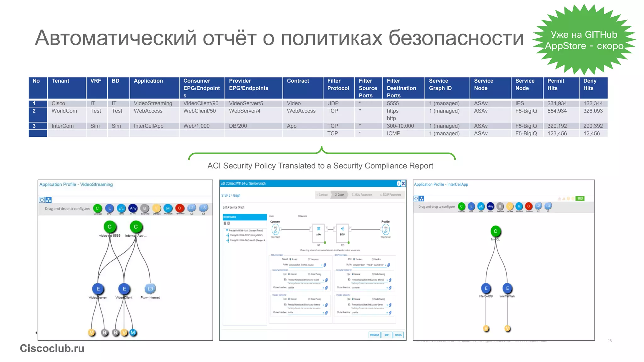Click health score 100 badge

tap(580, 199)
